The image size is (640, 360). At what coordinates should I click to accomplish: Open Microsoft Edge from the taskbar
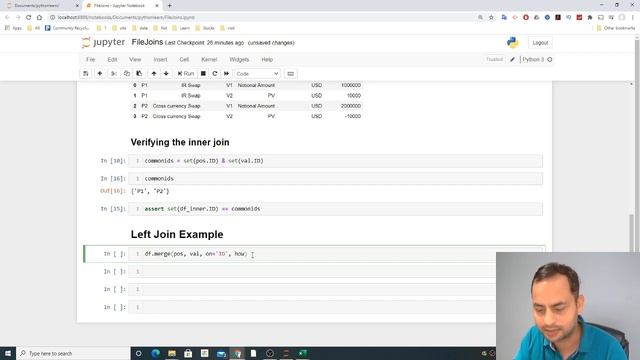click(156, 353)
